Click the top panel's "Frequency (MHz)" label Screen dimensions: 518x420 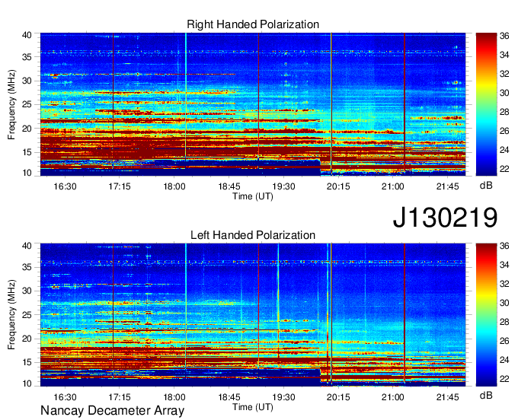tap(11, 104)
